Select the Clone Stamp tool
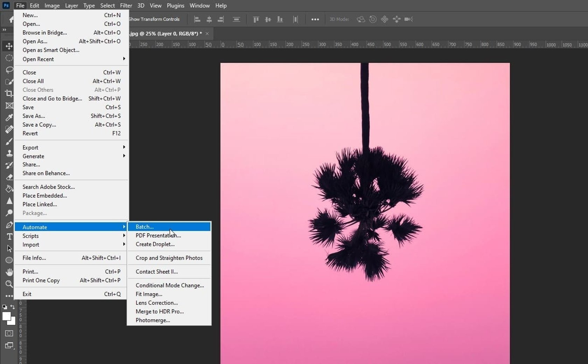Viewport: 588px width, 364px height. point(9,153)
